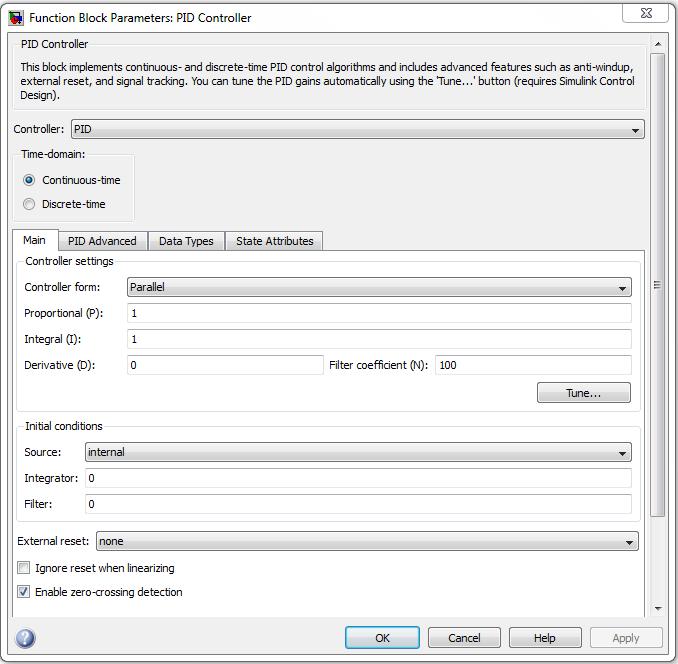Screen dimensions: 678x664
Task: Open the Initial conditions Source dropdown
Action: click(x=358, y=452)
